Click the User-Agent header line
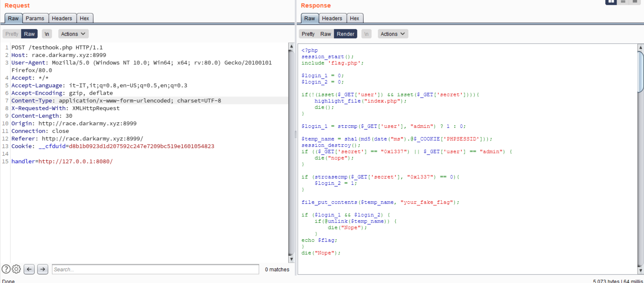This screenshot has height=283, width=644. tap(141, 66)
